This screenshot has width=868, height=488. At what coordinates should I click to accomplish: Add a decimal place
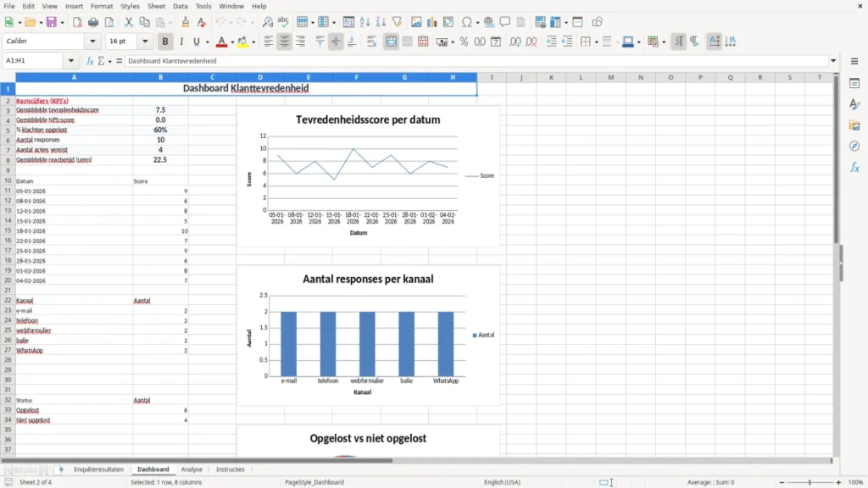[x=515, y=42]
